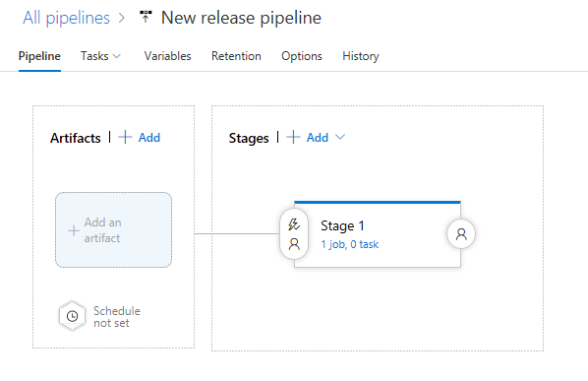Click the release pipeline icon beside title
This screenshot has width=588, height=381.
click(x=146, y=17)
